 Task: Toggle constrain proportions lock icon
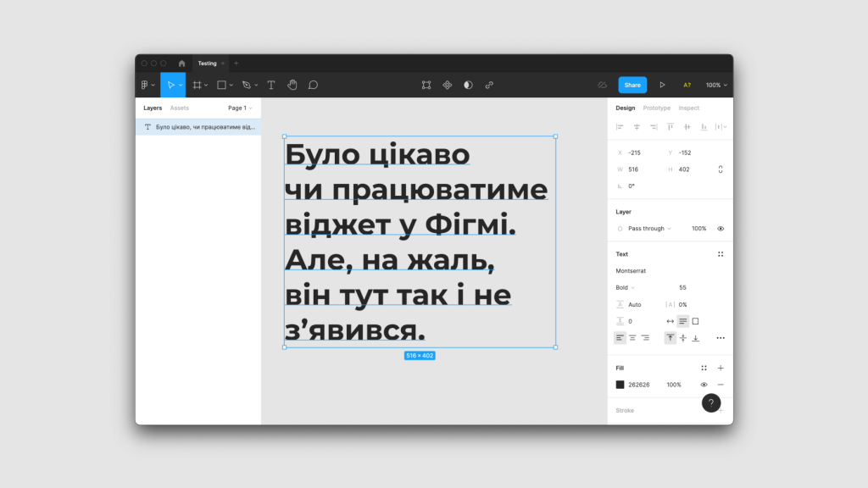click(721, 169)
